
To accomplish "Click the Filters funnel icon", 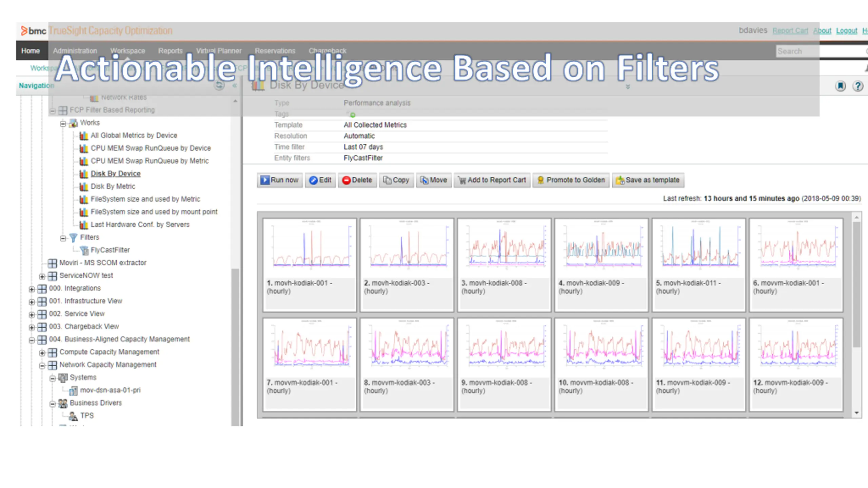I will coord(73,238).
